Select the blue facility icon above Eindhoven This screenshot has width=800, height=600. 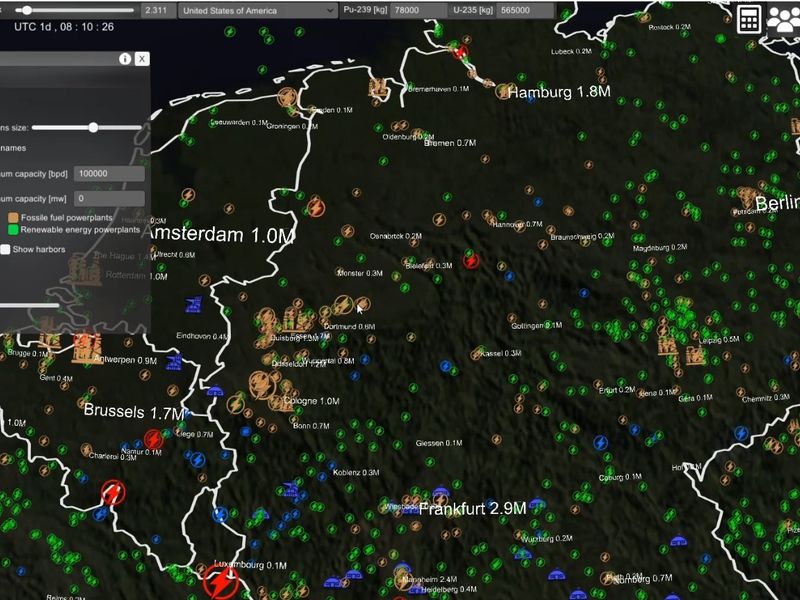(193, 305)
